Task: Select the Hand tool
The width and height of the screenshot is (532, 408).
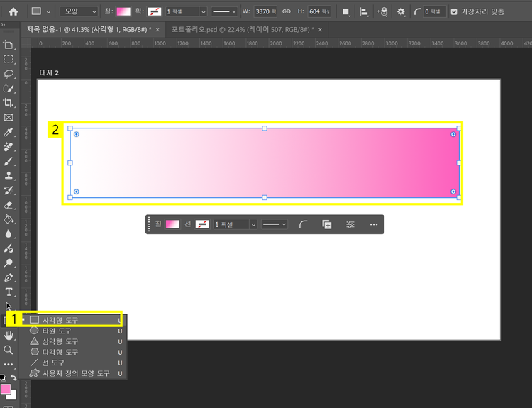Action: point(9,335)
